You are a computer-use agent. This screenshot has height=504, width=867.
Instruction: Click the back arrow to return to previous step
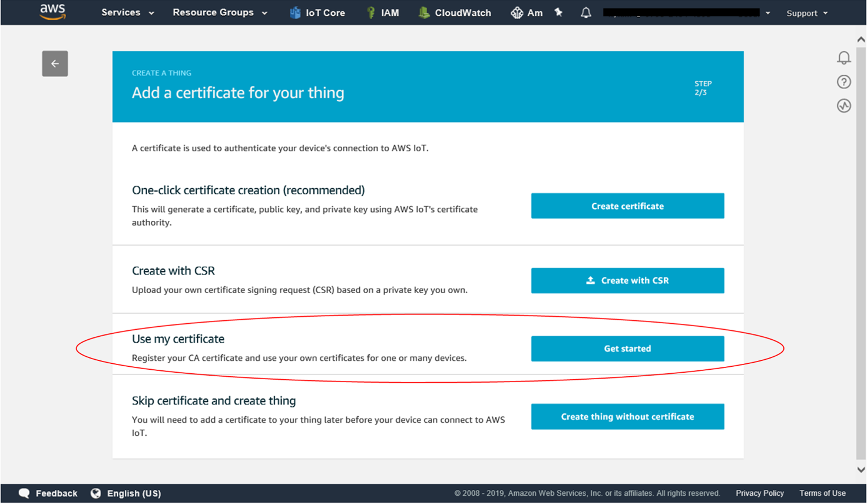(x=55, y=64)
